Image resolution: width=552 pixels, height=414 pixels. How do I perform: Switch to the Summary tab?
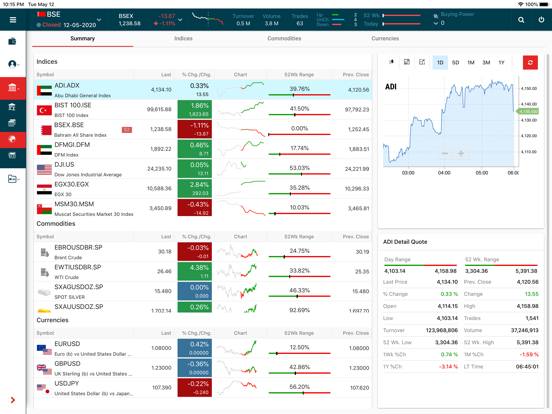point(82,38)
